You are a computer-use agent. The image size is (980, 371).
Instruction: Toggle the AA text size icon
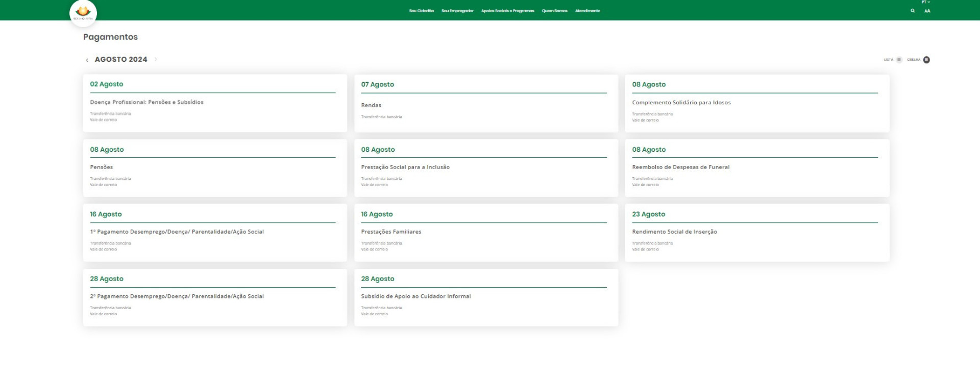(x=927, y=11)
